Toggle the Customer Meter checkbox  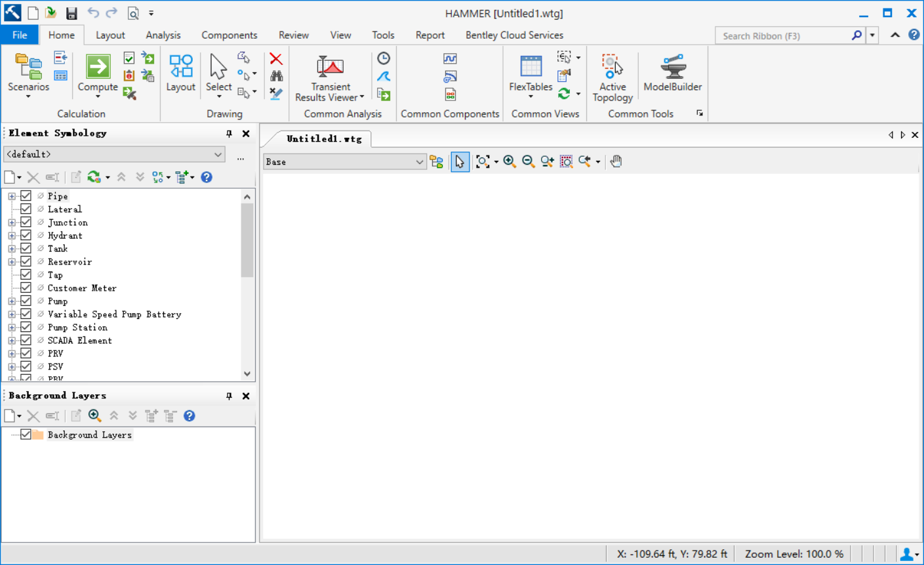pyautogui.click(x=26, y=287)
